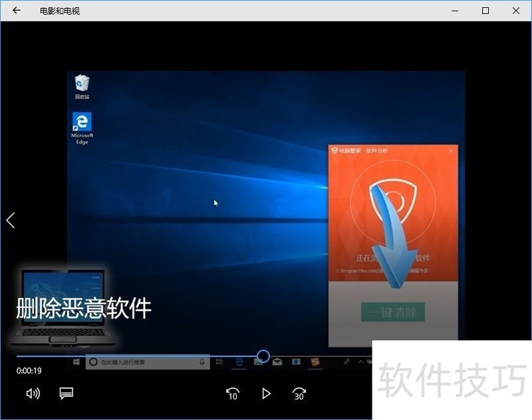Mute the video with the volume icon

pyautogui.click(x=33, y=393)
